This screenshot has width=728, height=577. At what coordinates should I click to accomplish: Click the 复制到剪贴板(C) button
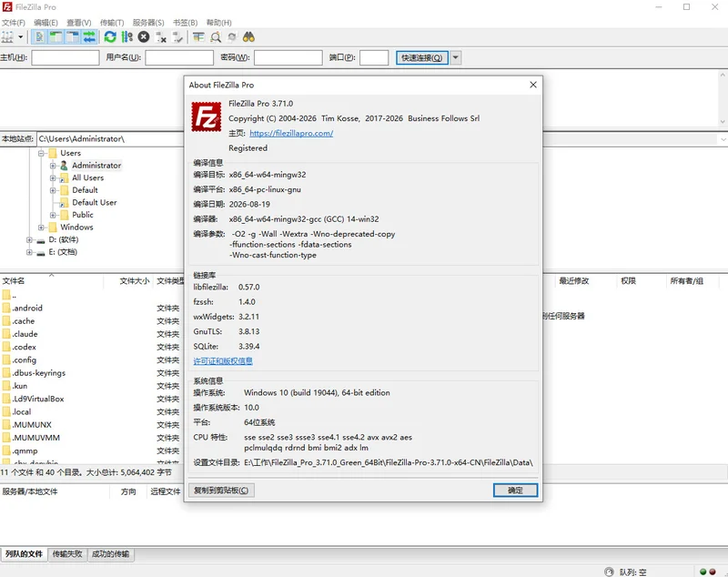(x=221, y=491)
